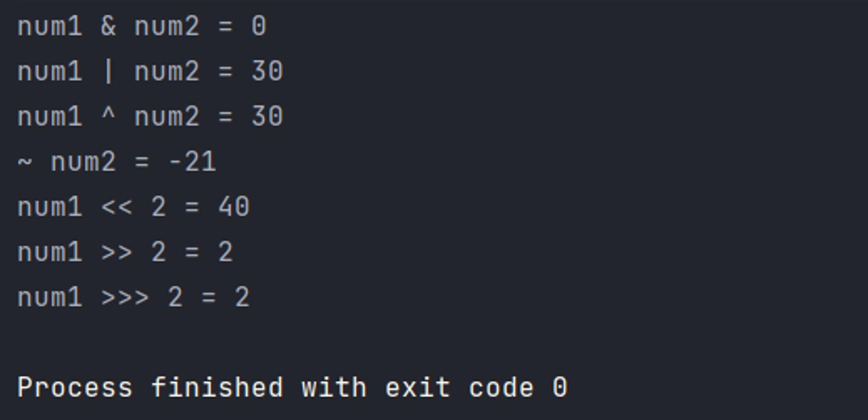Viewport: 868px width, 420px height.
Task: Click the result 30 on XOR line
Action: [267, 116]
